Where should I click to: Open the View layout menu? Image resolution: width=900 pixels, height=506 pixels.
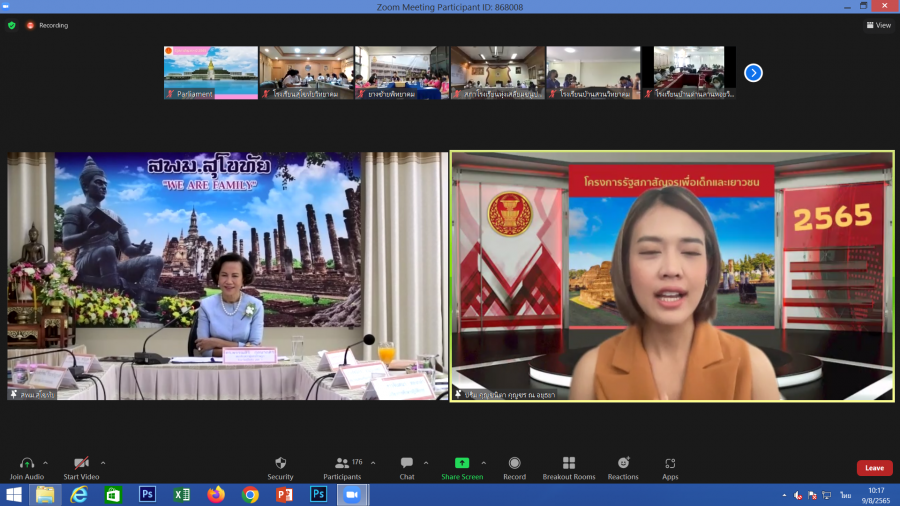coord(878,25)
